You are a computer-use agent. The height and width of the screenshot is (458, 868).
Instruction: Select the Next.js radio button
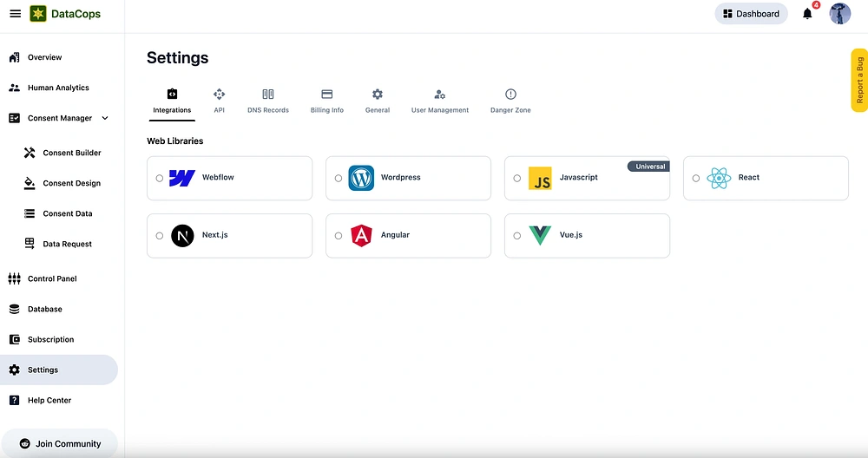pyautogui.click(x=160, y=236)
